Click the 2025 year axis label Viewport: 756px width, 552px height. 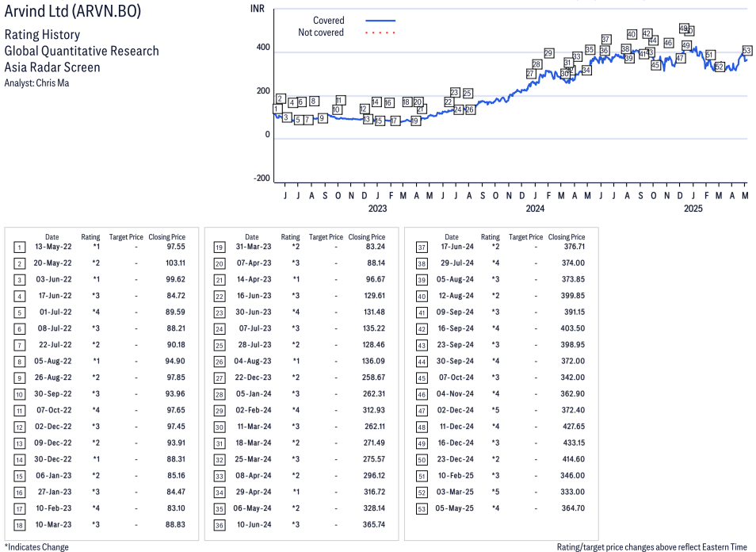[693, 209]
